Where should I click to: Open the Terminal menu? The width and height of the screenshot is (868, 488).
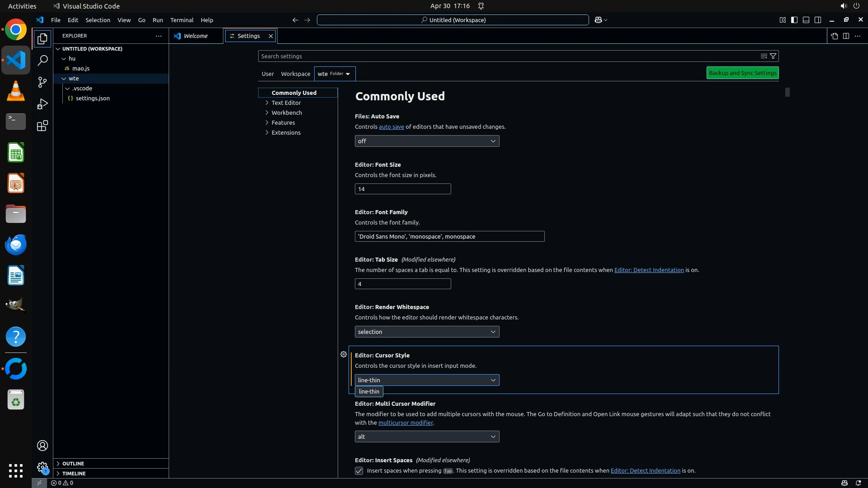point(182,20)
